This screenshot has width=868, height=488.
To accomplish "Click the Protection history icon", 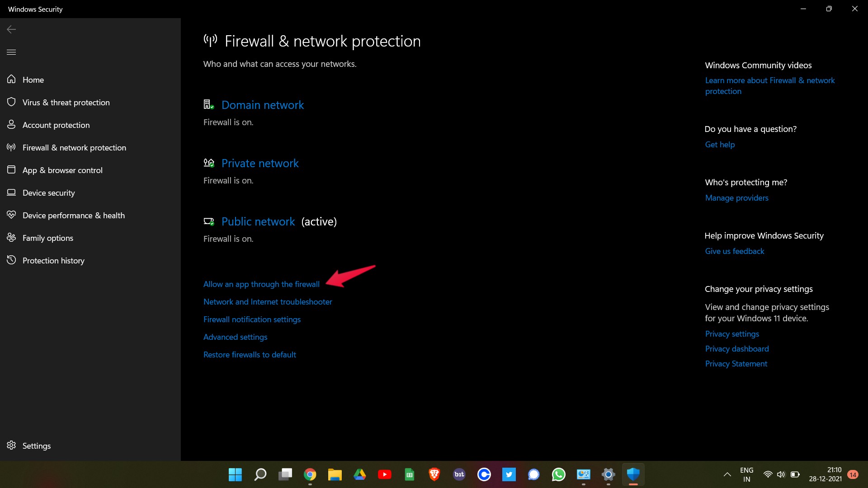I will pyautogui.click(x=11, y=260).
